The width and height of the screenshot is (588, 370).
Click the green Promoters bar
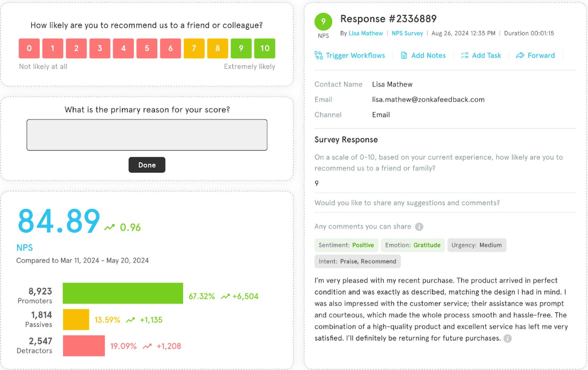click(x=123, y=293)
